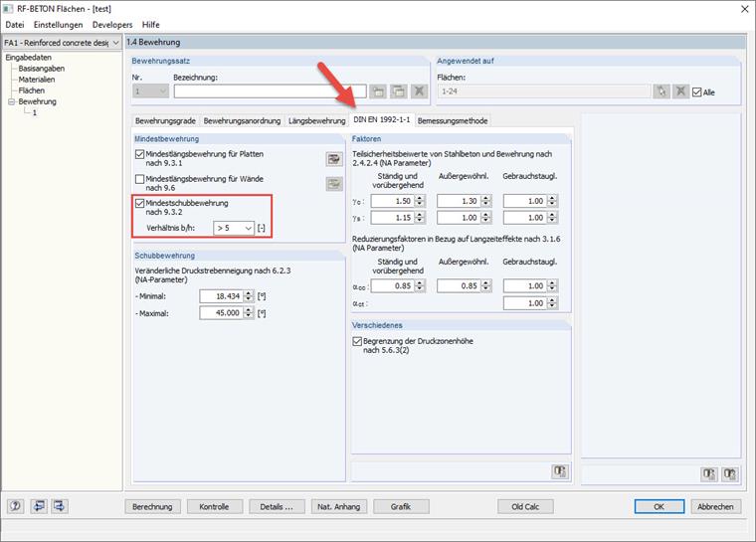Select reinforcement set 1 under Bewehrung
756x542 pixels.
[x=34, y=112]
